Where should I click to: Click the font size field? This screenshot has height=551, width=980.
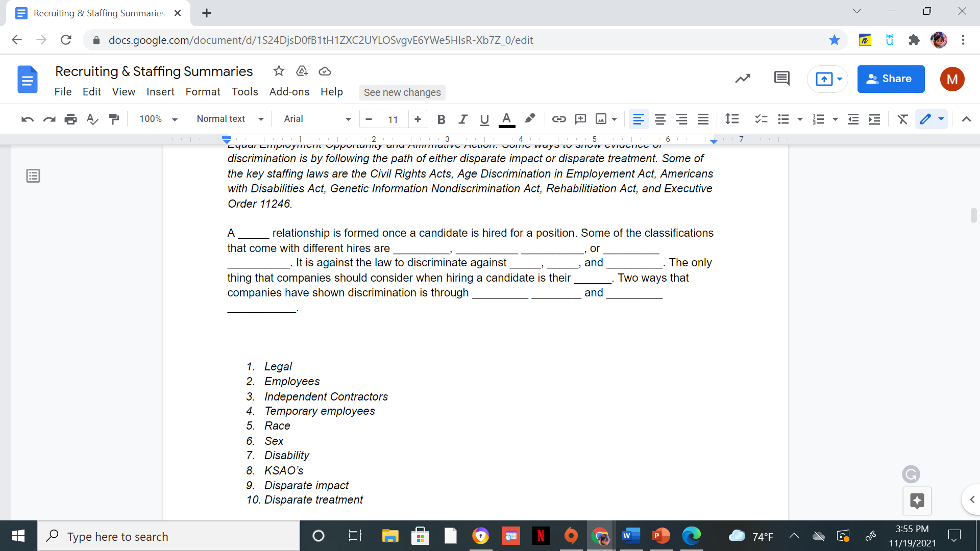tap(393, 119)
